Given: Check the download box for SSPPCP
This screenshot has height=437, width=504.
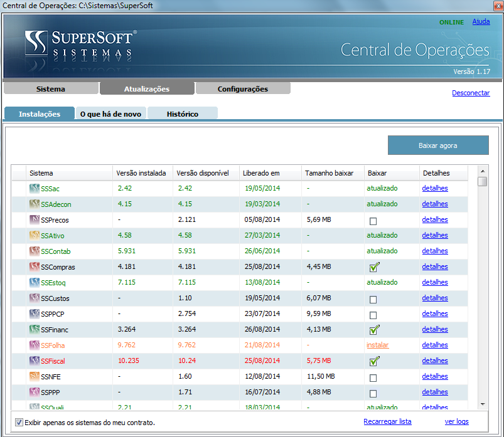Looking at the screenshot, I should pos(373,315).
